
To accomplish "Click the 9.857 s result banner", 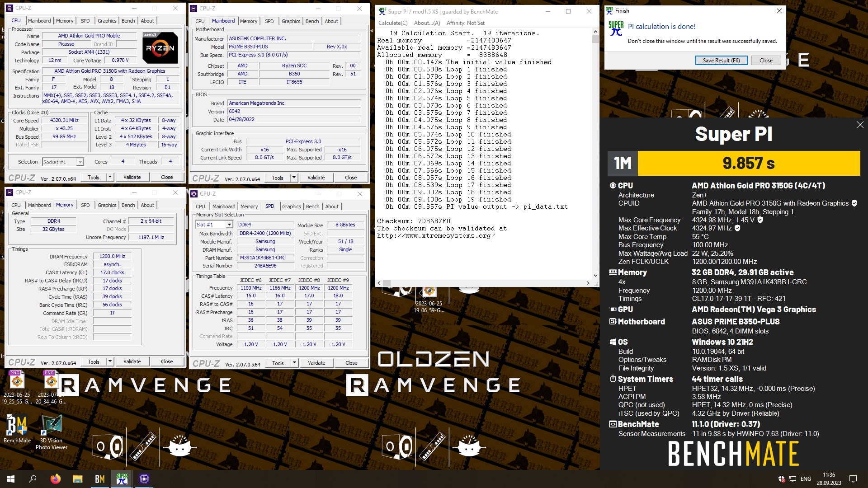I will [x=749, y=163].
